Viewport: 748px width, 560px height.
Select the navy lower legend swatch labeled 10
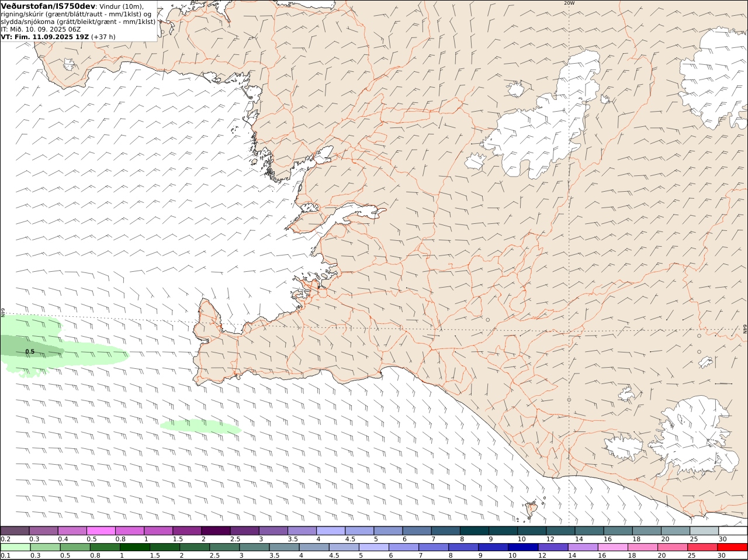(x=523, y=547)
